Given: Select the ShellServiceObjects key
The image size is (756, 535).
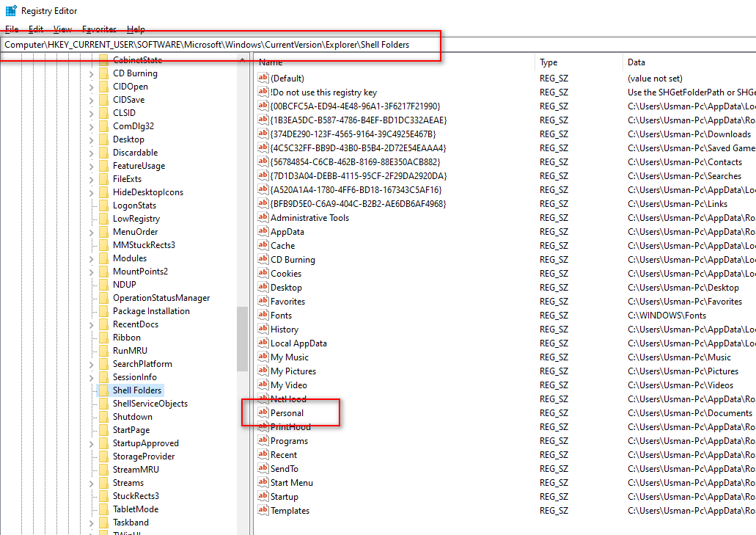Looking at the screenshot, I should coord(150,404).
